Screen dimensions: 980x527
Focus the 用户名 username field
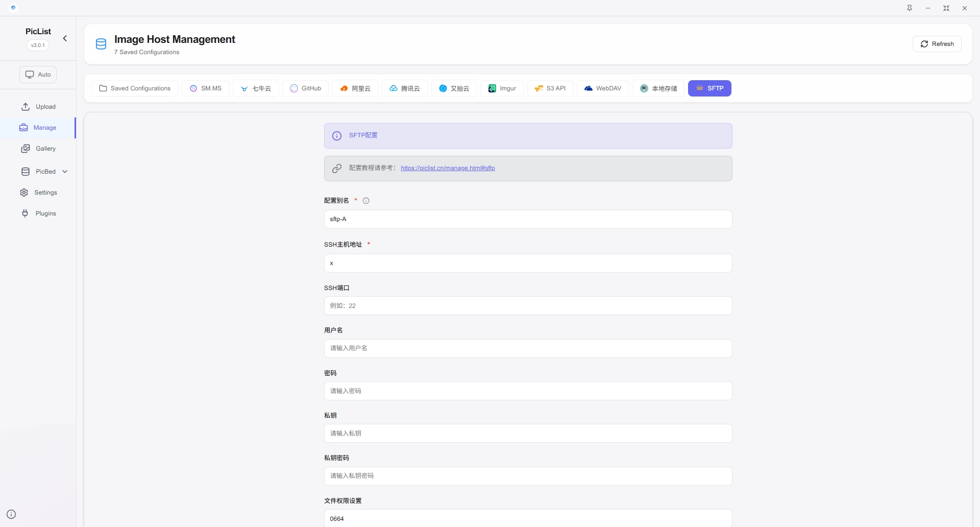click(x=528, y=348)
